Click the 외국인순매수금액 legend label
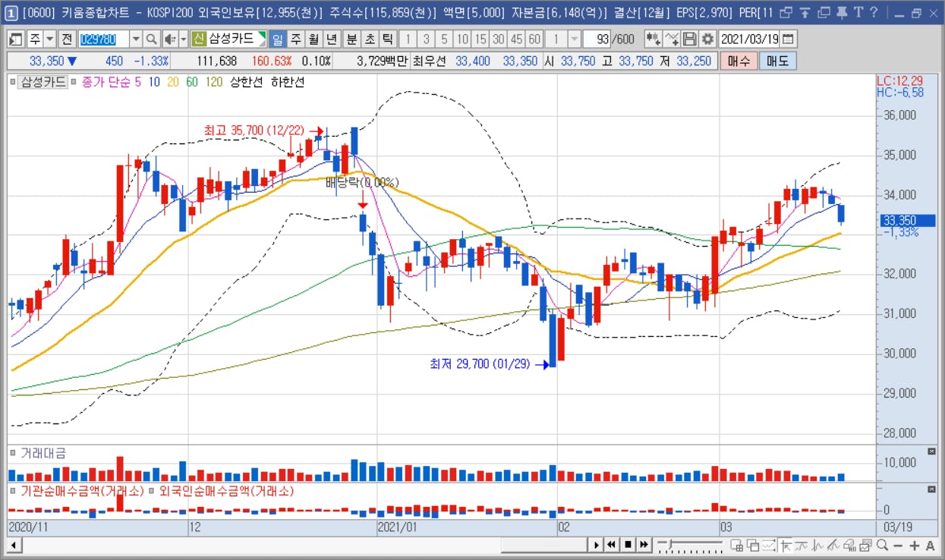The image size is (945, 560). (227, 491)
